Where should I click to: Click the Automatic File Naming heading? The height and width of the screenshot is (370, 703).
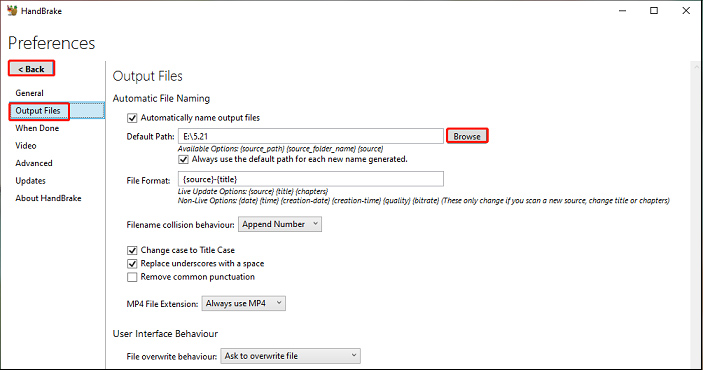point(161,98)
